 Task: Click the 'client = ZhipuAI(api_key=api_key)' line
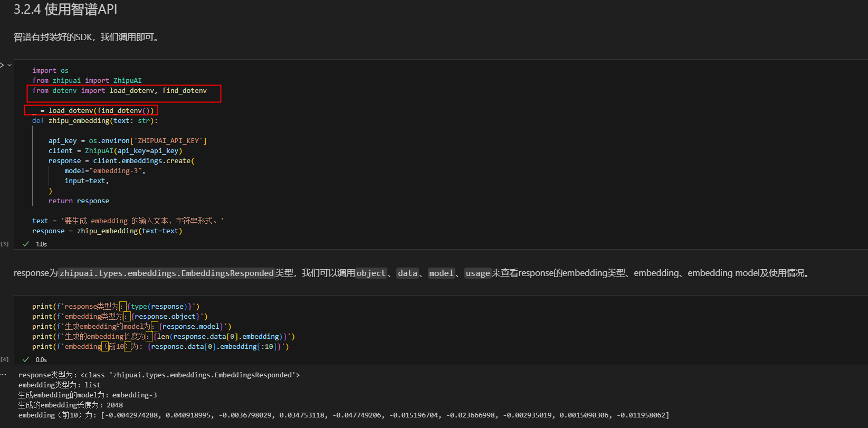(x=116, y=151)
